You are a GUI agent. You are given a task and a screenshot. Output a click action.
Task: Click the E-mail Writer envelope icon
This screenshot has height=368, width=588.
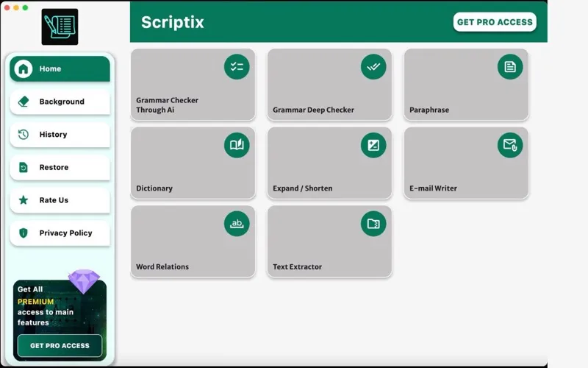510,145
